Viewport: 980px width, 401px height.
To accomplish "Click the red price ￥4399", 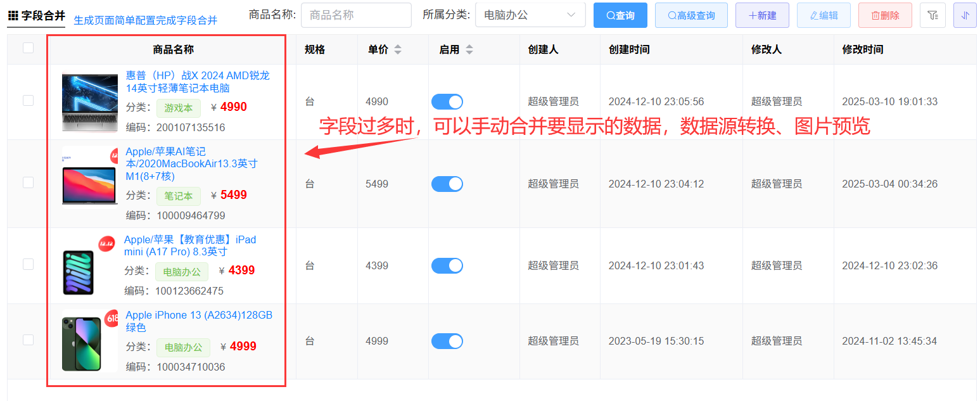I will pos(236,271).
